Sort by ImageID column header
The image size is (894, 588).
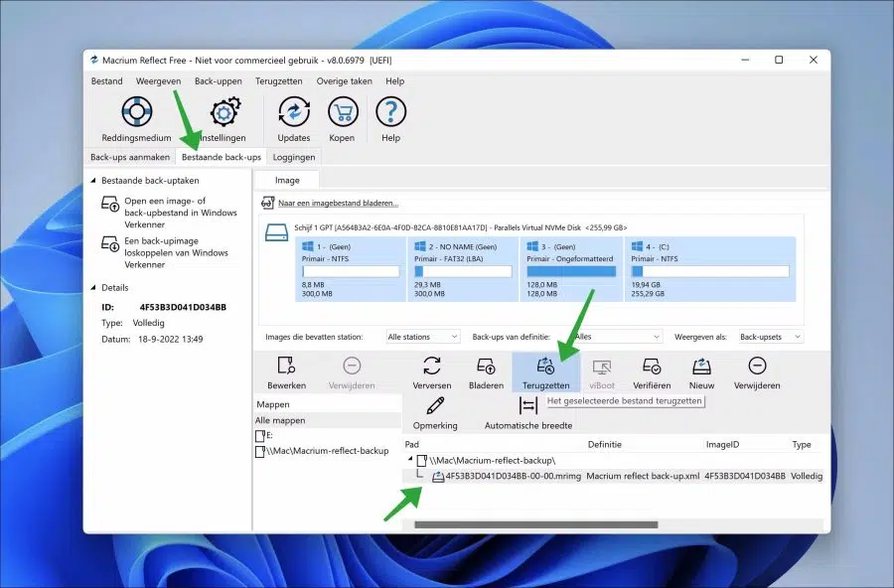[x=722, y=444]
